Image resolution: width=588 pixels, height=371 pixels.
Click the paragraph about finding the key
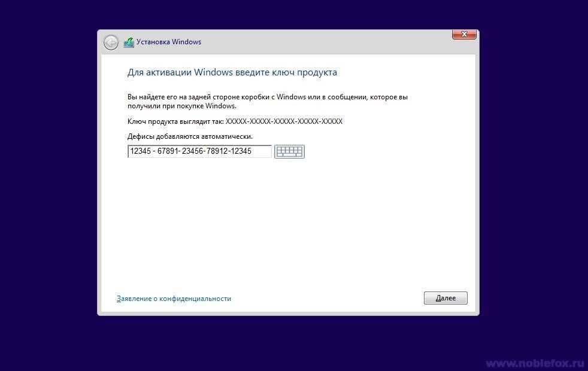(x=268, y=101)
